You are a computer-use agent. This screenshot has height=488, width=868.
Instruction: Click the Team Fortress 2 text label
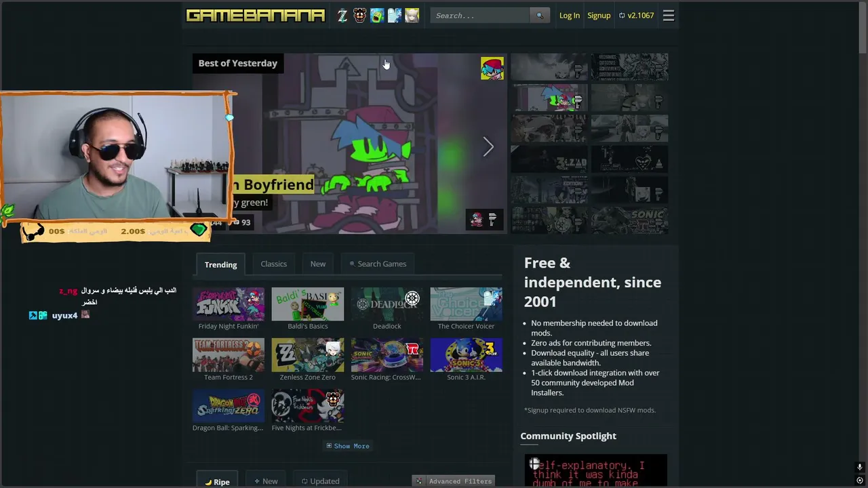point(229,377)
